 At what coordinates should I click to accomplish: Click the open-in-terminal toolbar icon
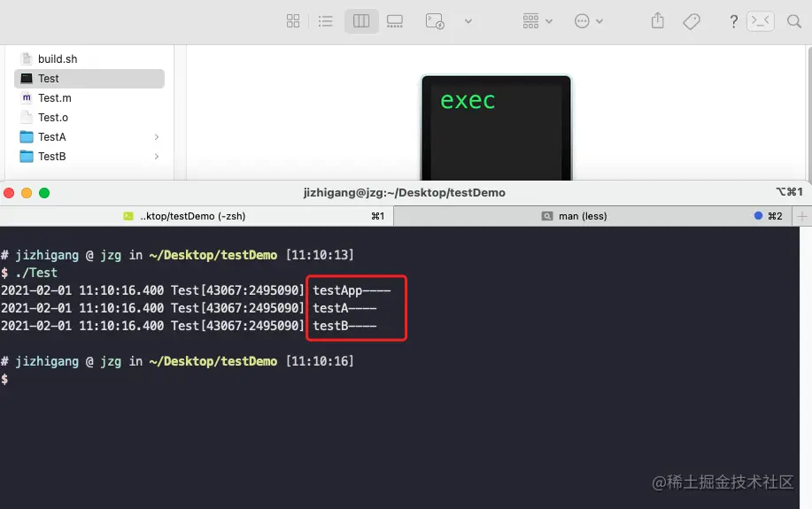click(761, 21)
